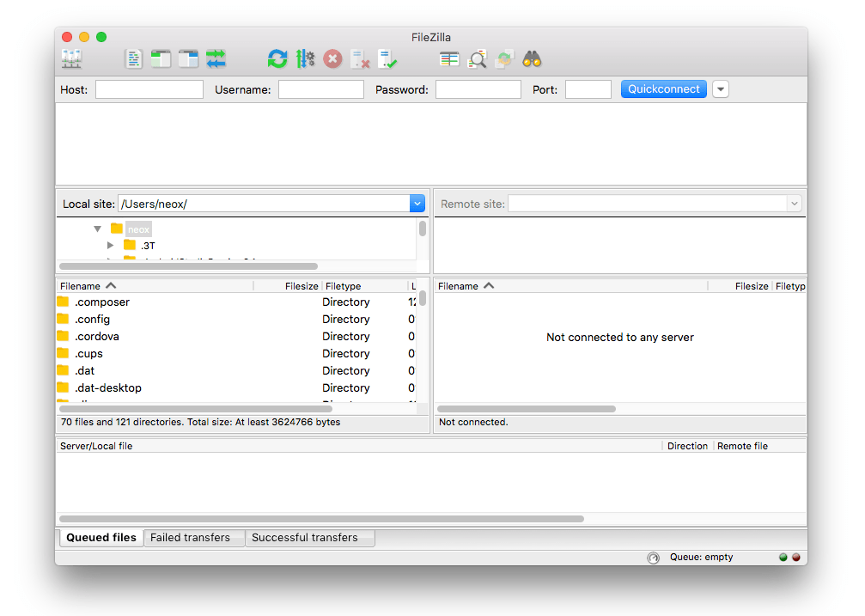The image size is (865, 616).
Task: Sort local list by Filetype header
Action: 365,286
